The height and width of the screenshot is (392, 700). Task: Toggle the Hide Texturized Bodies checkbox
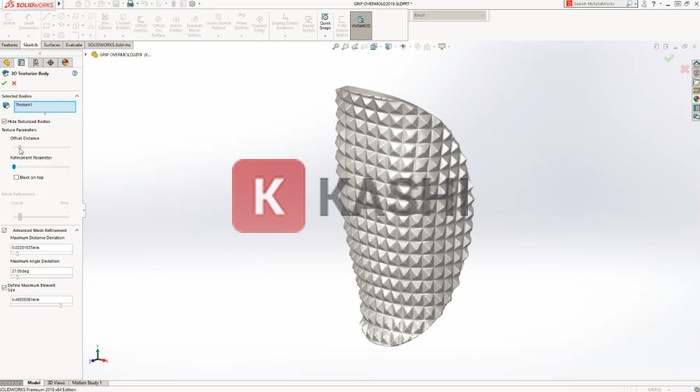click(4, 121)
